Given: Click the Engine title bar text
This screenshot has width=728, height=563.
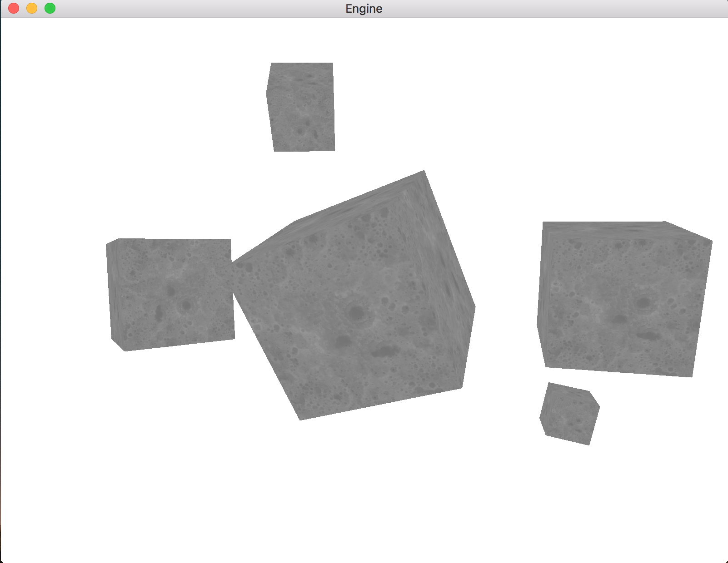Looking at the screenshot, I should [x=364, y=8].
